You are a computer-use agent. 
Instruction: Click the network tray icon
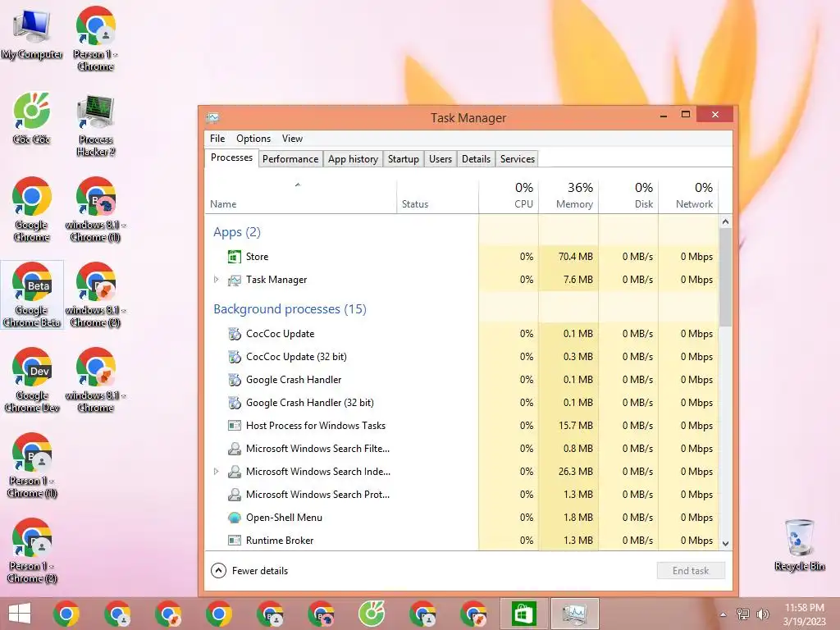pyautogui.click(x=743, y=614)
